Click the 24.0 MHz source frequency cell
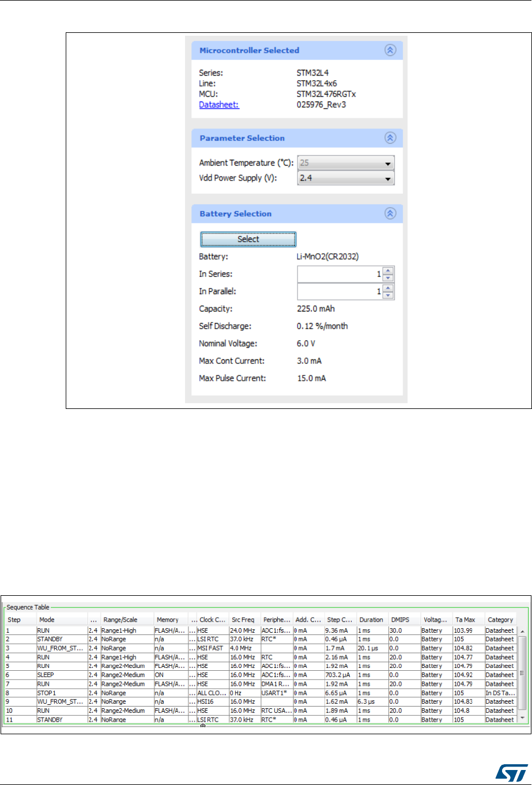The width and height of the screenshot is (532, 785). (x=244, y=630)
